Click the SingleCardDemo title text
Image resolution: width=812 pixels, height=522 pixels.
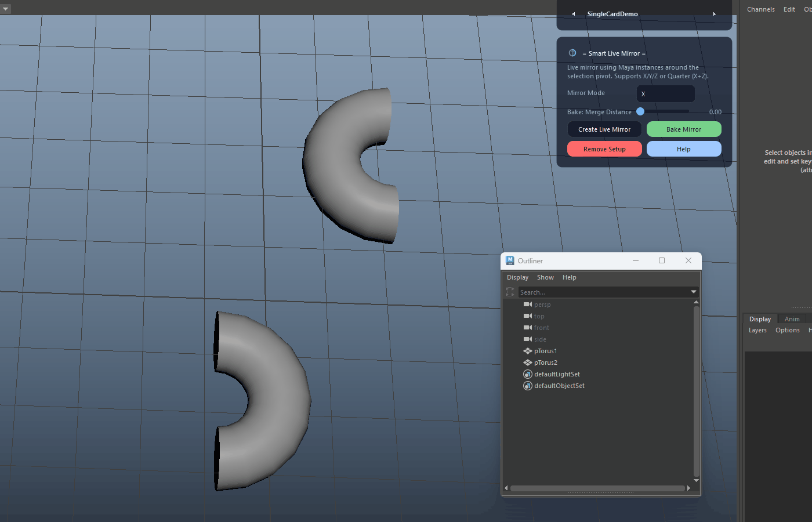612,14
